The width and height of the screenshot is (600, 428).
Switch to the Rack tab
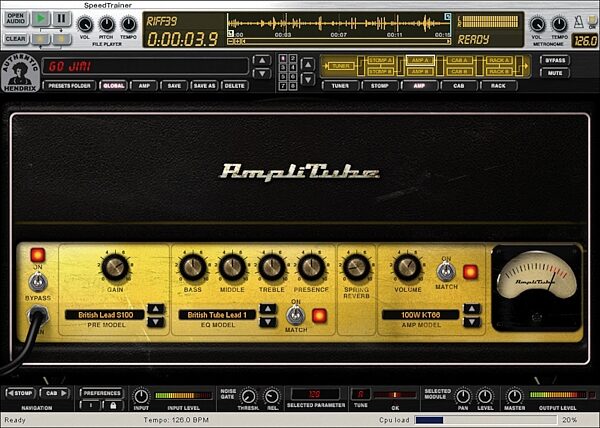click(498, 86)
